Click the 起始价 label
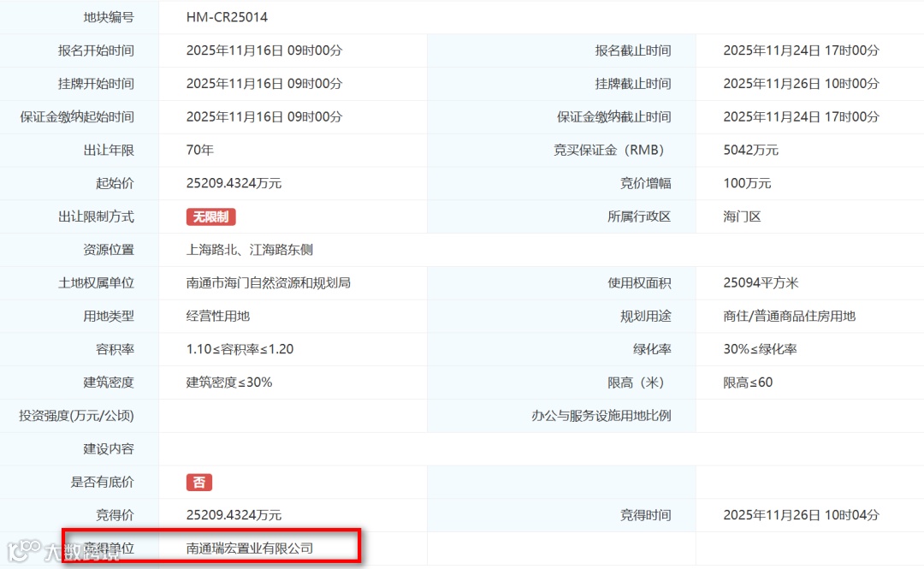924x569 pixels. [115, 183]
